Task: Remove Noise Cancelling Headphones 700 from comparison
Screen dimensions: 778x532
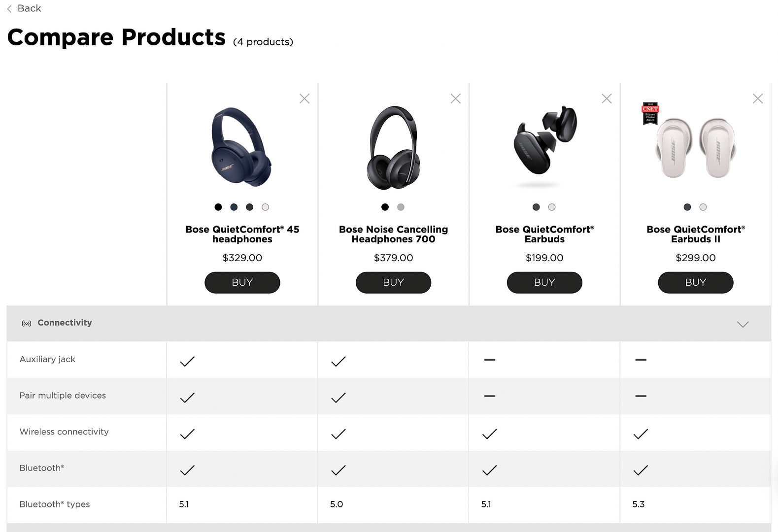Action: (x=456, y=99)
